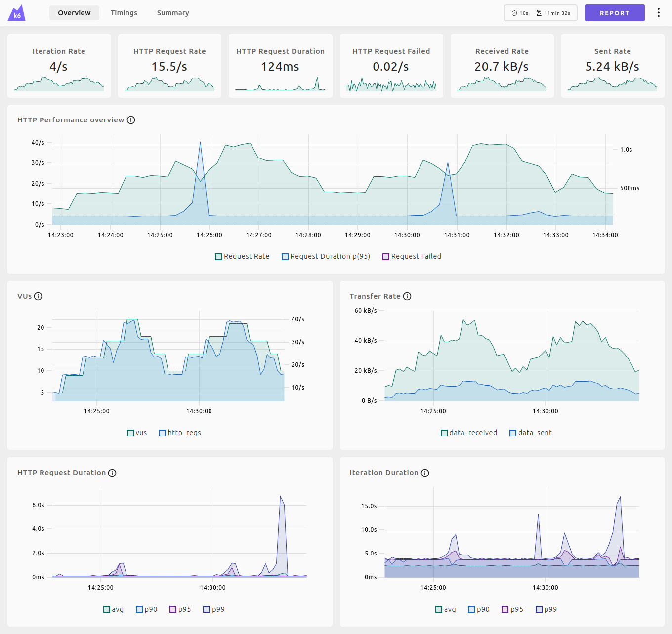Hide data_sent in the Transfer Rate legend
This screenshot has height=634, width=672.
pos(531,433)
